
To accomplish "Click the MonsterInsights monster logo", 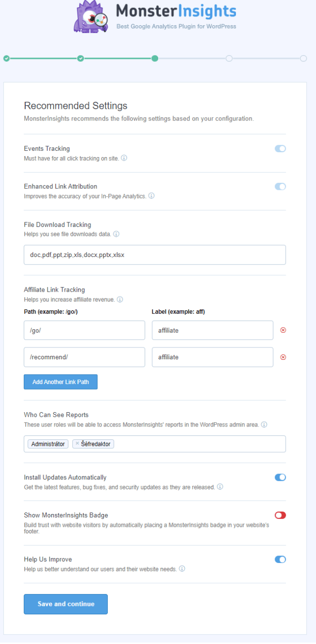I will (92, 17).
